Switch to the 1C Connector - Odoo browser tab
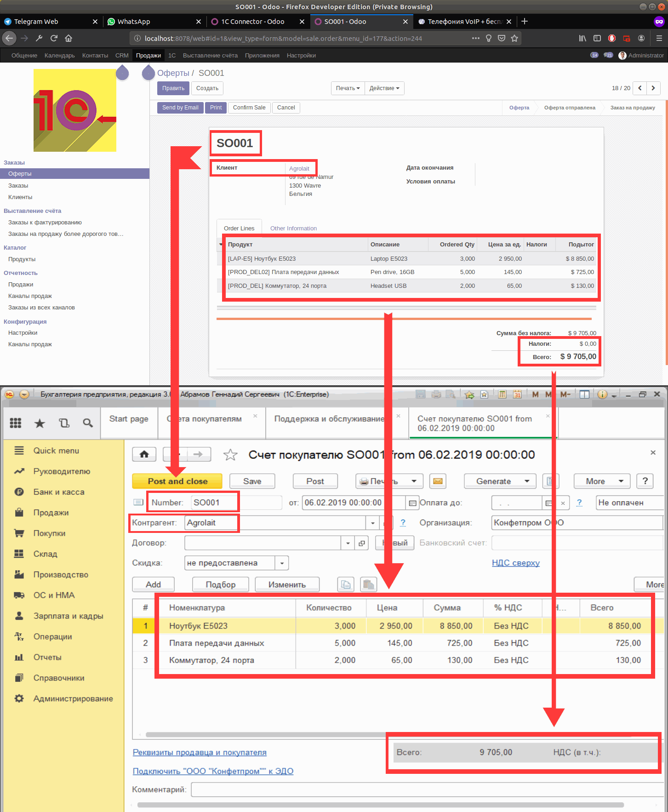This screenshot has height=812, width=668. click(x=252, y=22)
